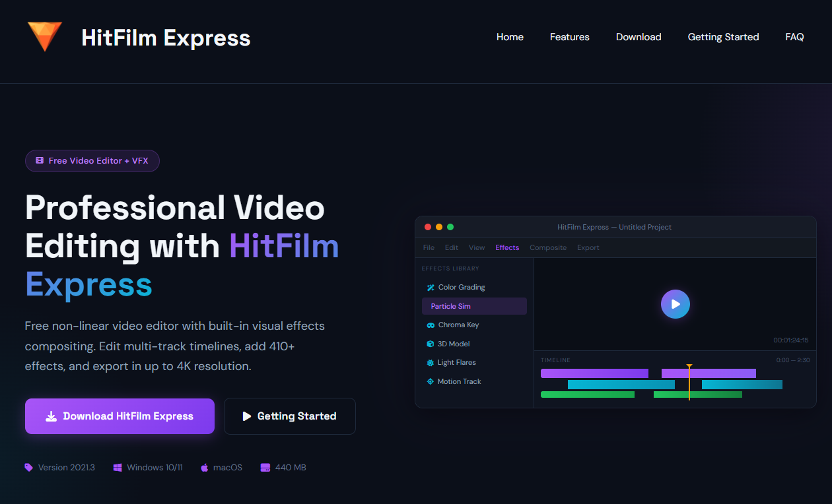Click the 00:01:24:15 timecode
832x504 pixels.
tap(791, 340)
